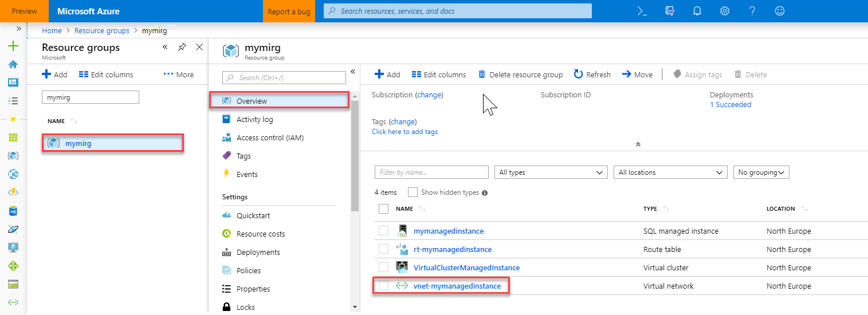868x315 pixels.
Task: Open All resources grid icon in sidebar
Action: [13, 137]
